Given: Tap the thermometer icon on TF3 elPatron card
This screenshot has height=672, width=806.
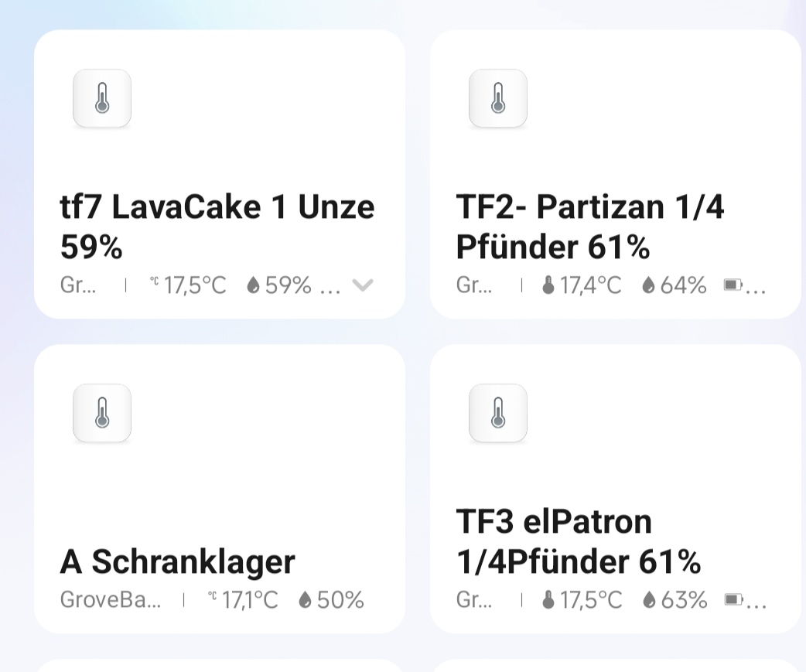Looking at the screenshot, I should coord(498,414).
